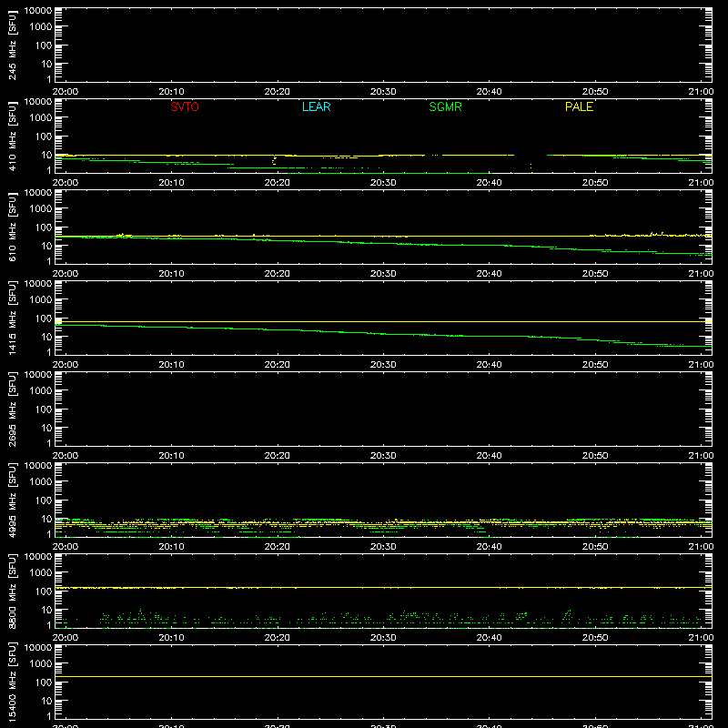Click the 10000 tick label on 245 MHz panel
Image resolution: width=728 pixels, height=728 pixels.
(38, 11)
